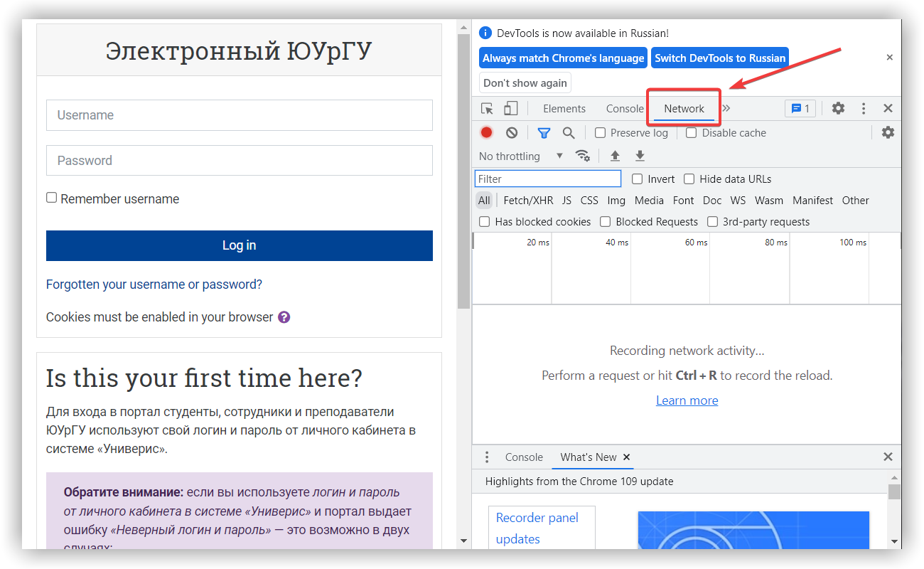
Task: Click the page vertical scrollbar thumb
Action: point(463,171)
